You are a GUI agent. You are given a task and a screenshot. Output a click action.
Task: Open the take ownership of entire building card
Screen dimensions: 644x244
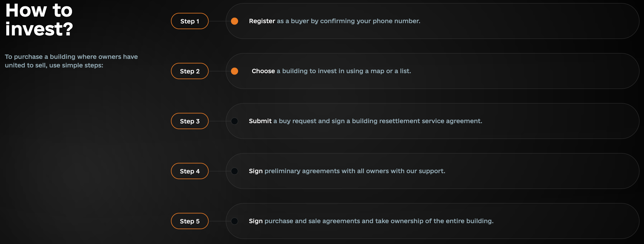(432, 221)
